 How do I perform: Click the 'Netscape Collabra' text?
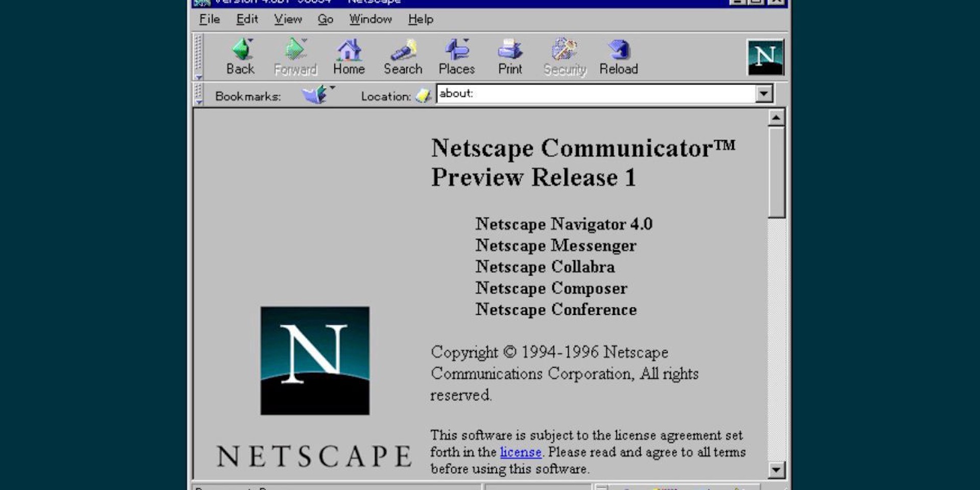click(x=545, y=267)
